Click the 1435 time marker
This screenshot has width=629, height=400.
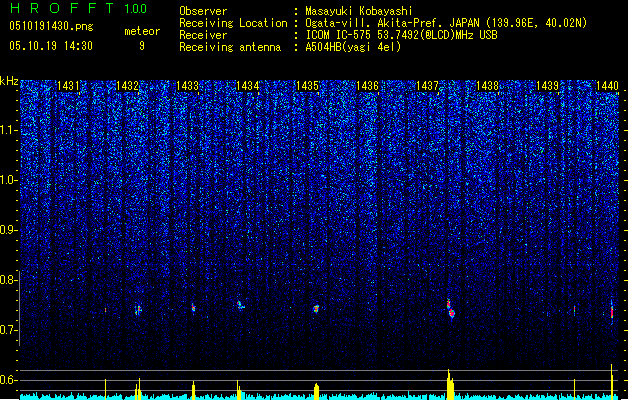pyautogui.click(x=307, y=86)
